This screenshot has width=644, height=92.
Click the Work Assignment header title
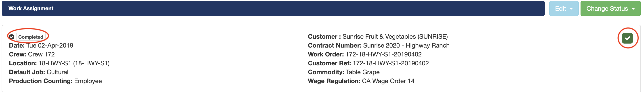(31, 8)
